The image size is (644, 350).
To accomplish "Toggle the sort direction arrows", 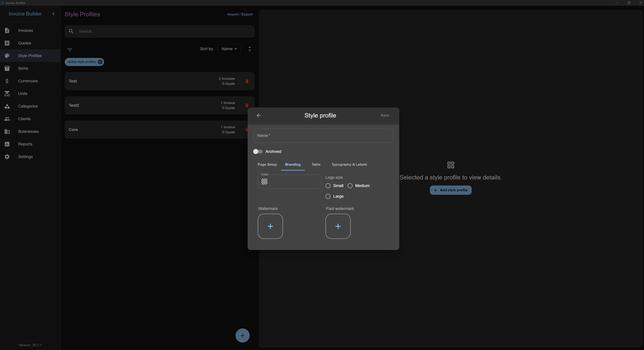I will click(x=249, y=49).
